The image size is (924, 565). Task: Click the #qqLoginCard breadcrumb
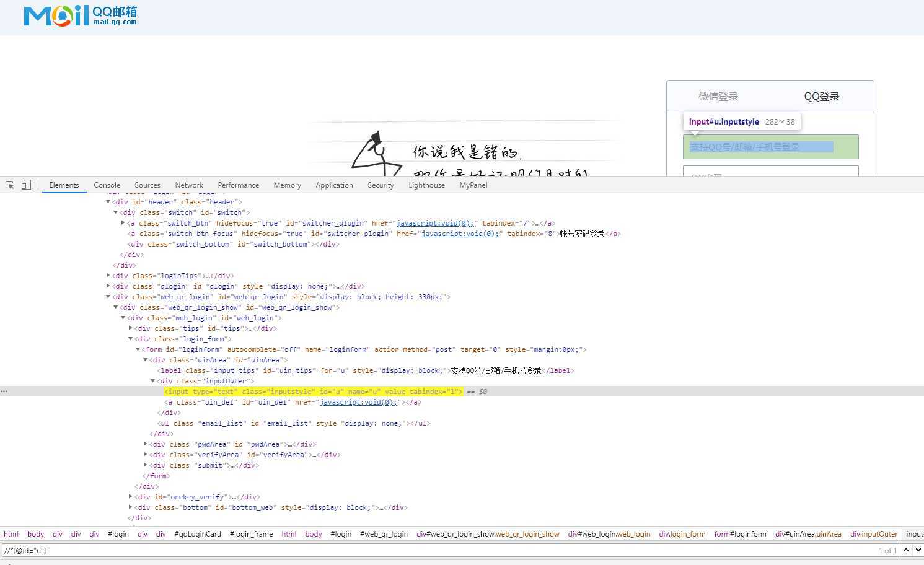198,534
